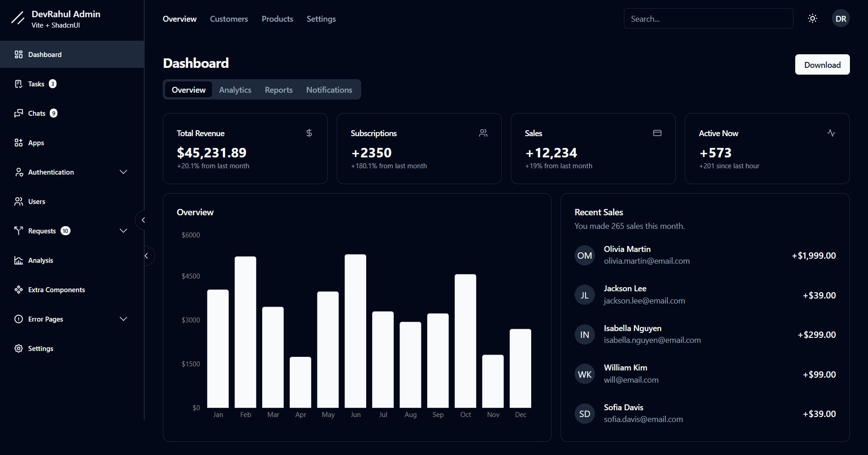The image size is (868, 455).
Task: Click inside the Search field
Action: click(708, 19)
